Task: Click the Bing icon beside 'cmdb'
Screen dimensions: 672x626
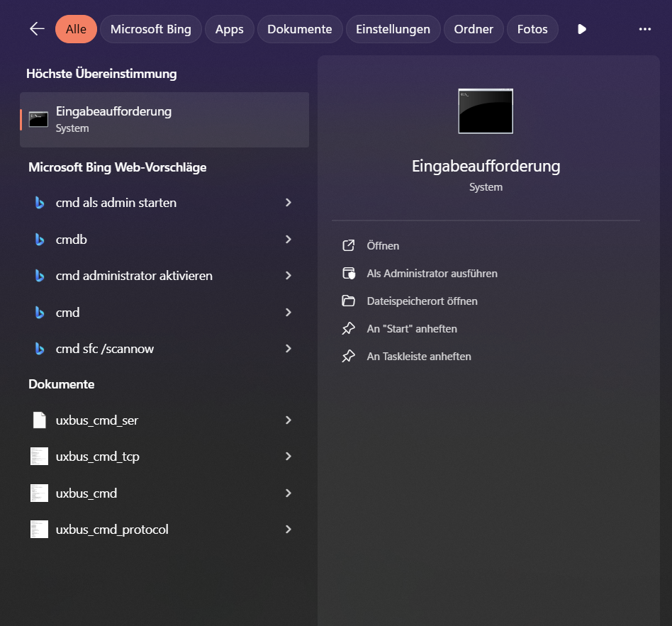Action: (x=40, y=239)
